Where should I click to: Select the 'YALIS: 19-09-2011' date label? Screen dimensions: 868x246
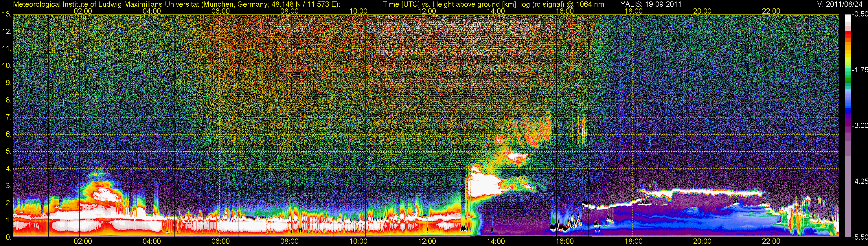(651, 4)
